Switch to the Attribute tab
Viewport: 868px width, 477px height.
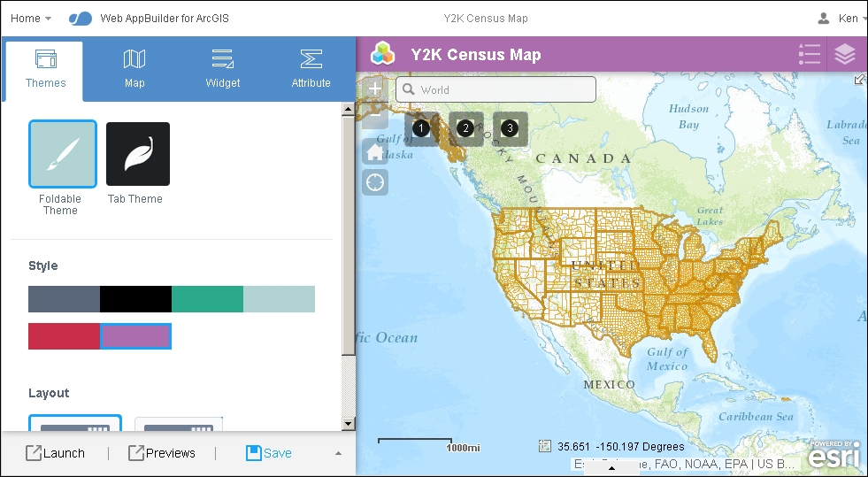(311, 70)
